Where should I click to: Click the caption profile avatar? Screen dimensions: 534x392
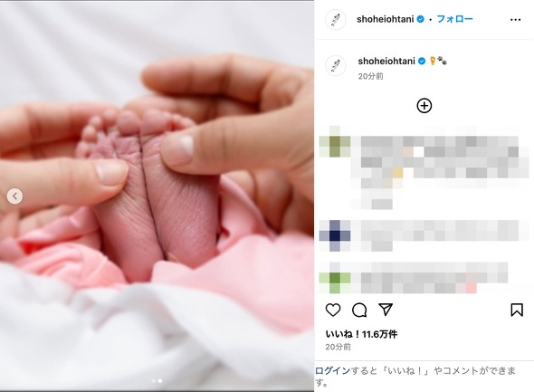[x=336, y=65]
